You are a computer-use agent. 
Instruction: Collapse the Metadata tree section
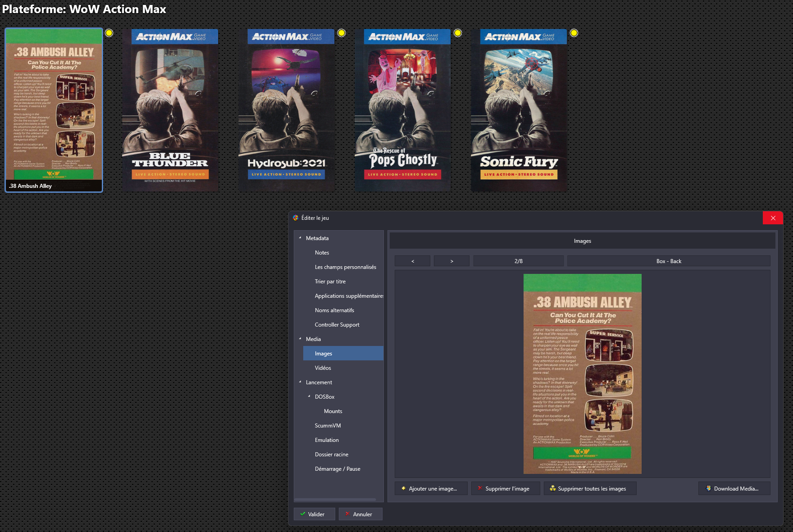(300, 238)
